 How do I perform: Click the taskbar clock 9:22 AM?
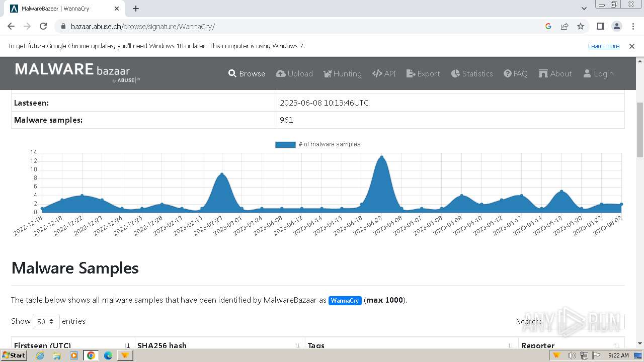click(618, 355)
